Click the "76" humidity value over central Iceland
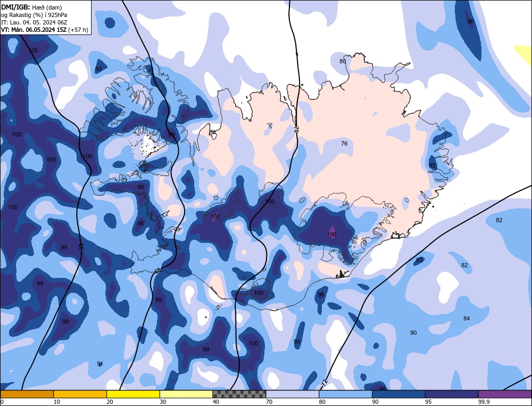 coord(344,143)
